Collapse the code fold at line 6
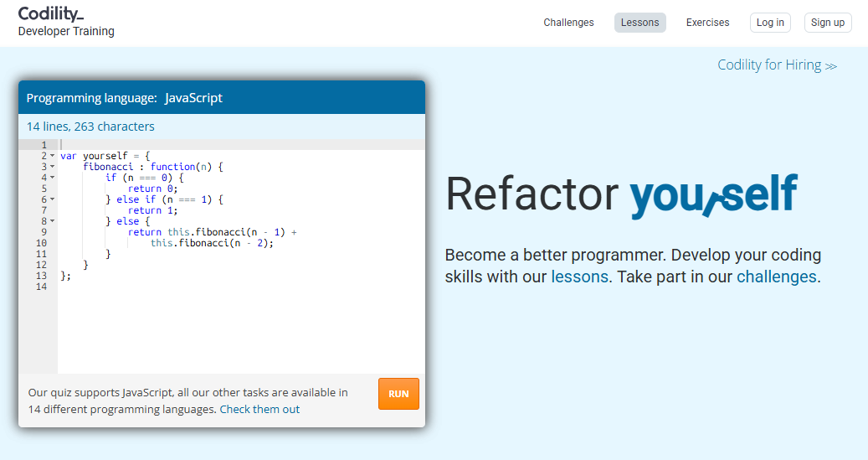 point(53,199)
